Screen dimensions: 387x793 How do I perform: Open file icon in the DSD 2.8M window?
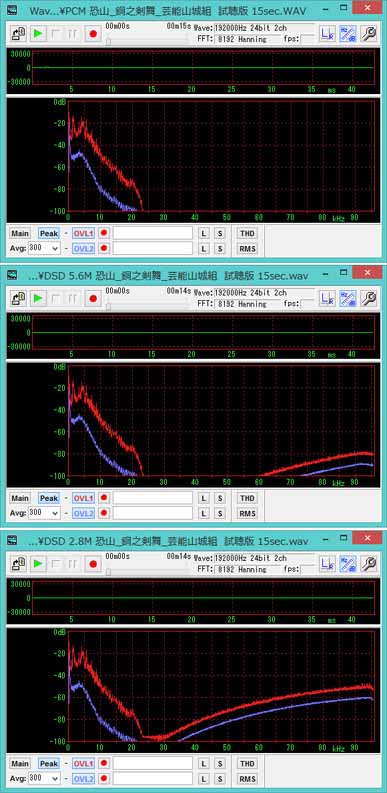tap(19, 563)
